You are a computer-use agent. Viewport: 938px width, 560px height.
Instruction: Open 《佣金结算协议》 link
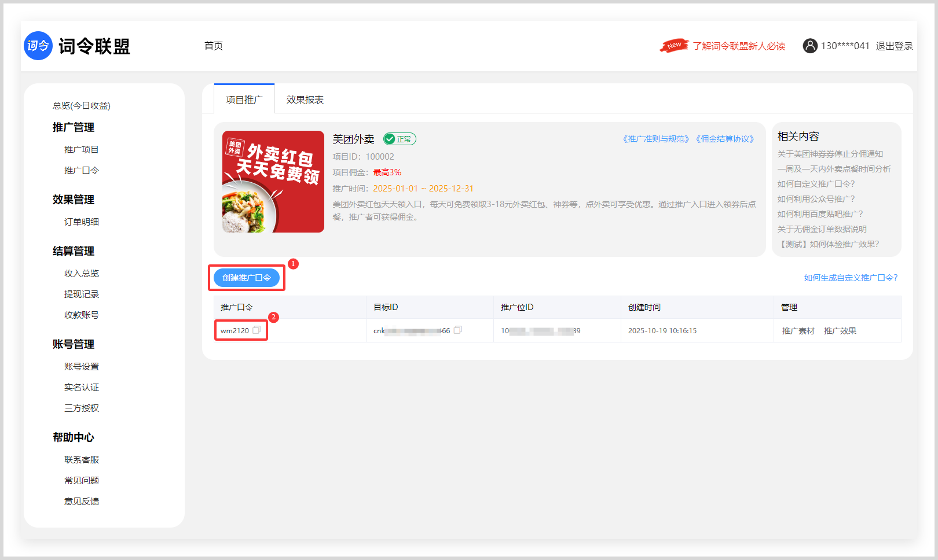coord(724,139)
